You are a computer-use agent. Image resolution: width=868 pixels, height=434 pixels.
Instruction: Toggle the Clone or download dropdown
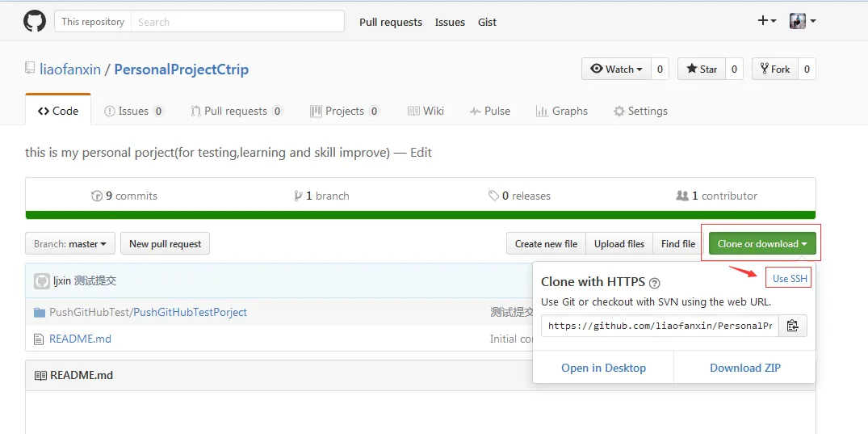[x=762, y=244]
